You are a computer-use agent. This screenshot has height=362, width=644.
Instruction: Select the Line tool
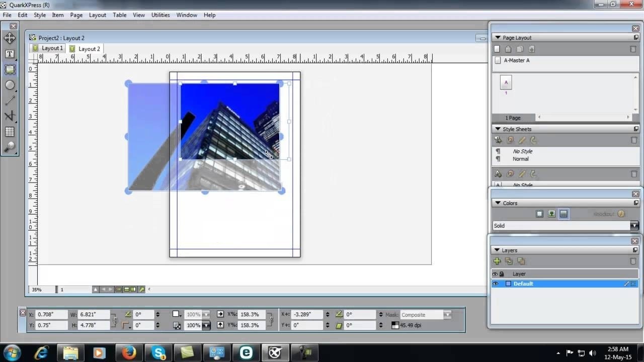10,101
